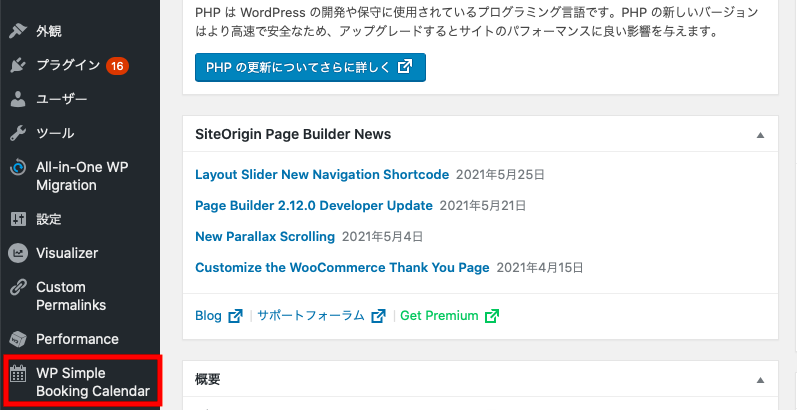The image size is (797, 410).
Task: Click PHP の更新についてさらに詳しく button
Action: 310,67
